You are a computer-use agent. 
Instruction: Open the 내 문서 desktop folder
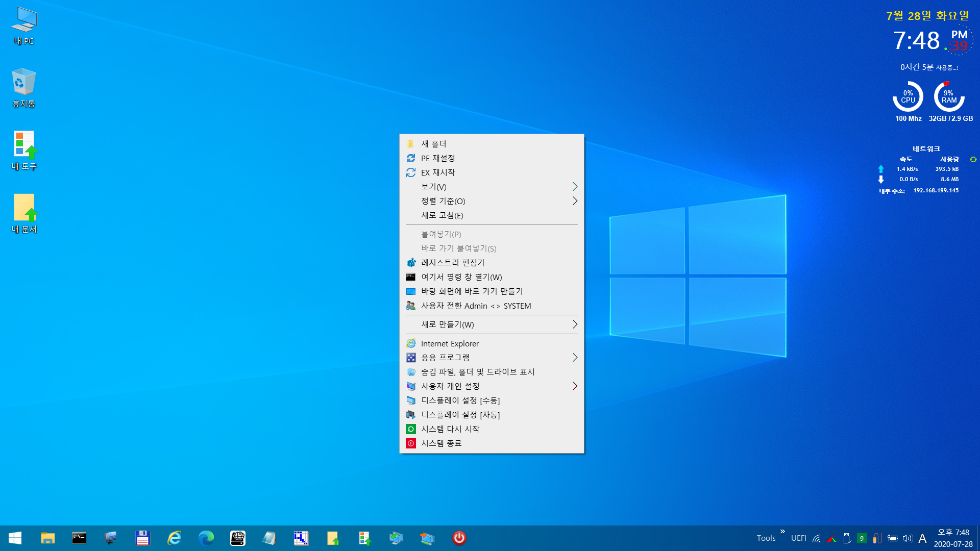click(x=24, y=213)
